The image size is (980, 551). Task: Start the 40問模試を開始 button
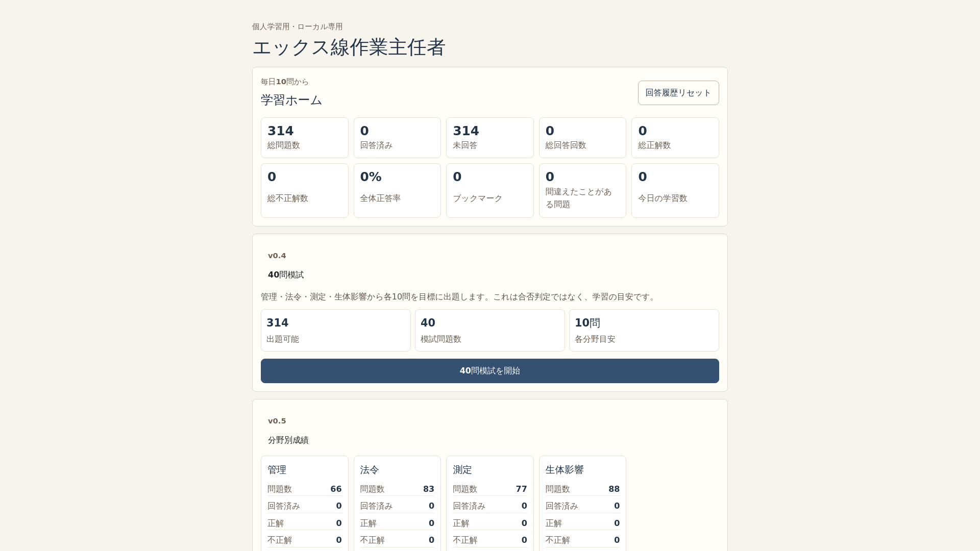(490, 371)
